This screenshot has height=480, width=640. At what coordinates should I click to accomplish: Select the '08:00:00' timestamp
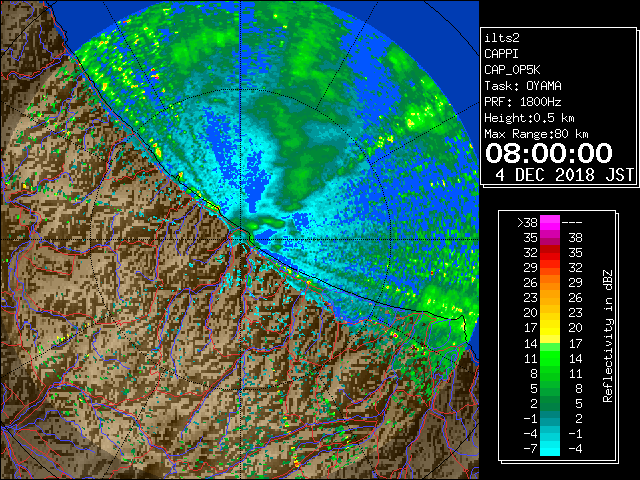click(549, 153)
